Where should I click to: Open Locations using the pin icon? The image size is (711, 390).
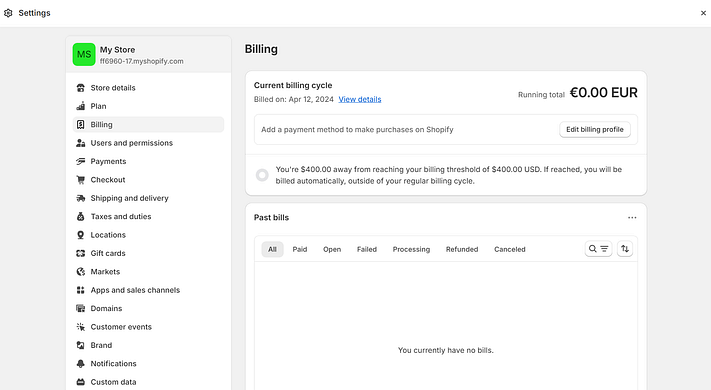[81, 235]
